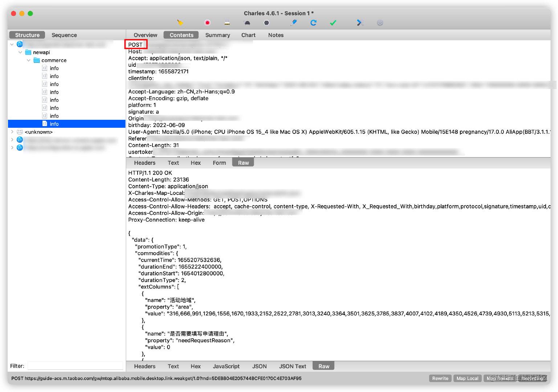This screenshot has width=558, height=392.
Task: Expand the <unknown> node
Action: 12,132
